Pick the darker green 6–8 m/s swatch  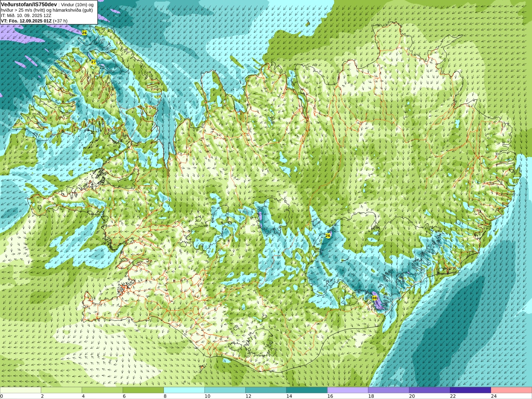click(143, 390)
